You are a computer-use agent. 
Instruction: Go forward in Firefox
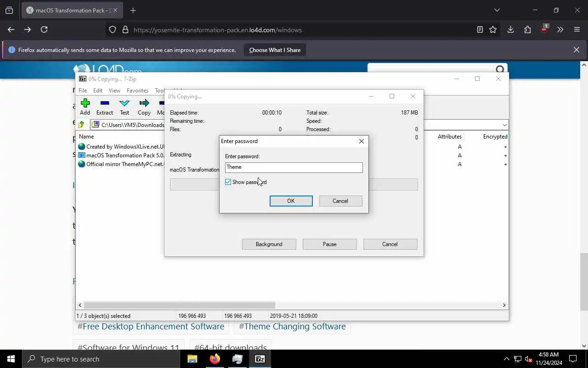(28, 29)
